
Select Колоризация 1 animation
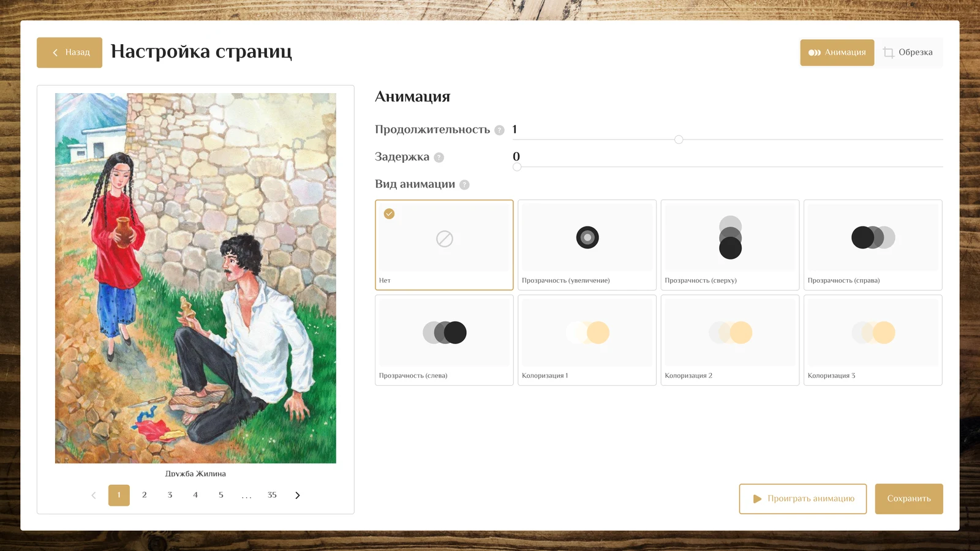(587, 340)
